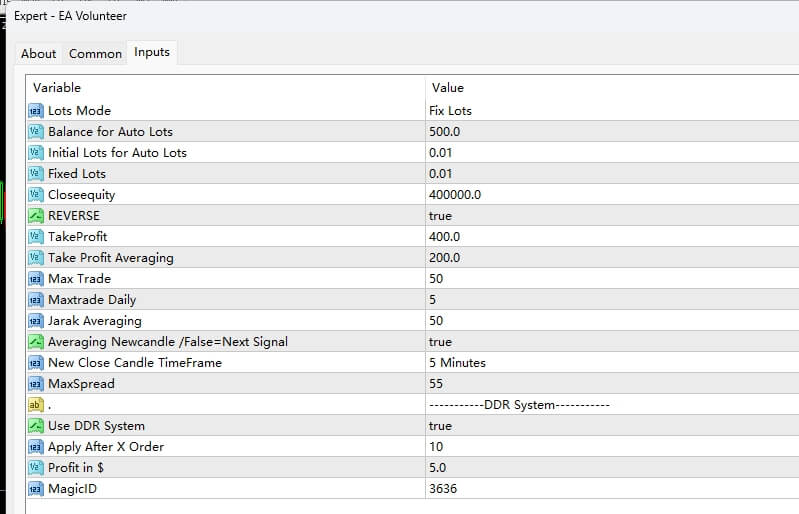The image size is (799, 514).
Task: Edit the Fixed Lots value field
Action: 441,174
